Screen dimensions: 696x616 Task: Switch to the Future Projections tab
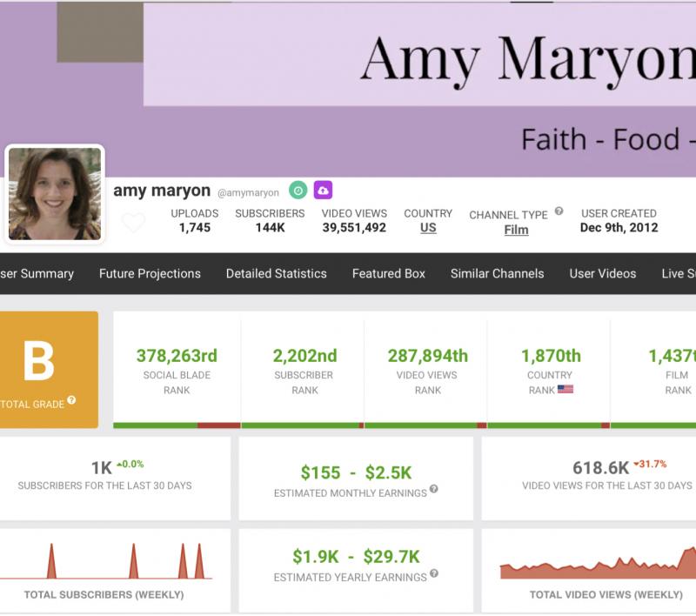(150, 273)
